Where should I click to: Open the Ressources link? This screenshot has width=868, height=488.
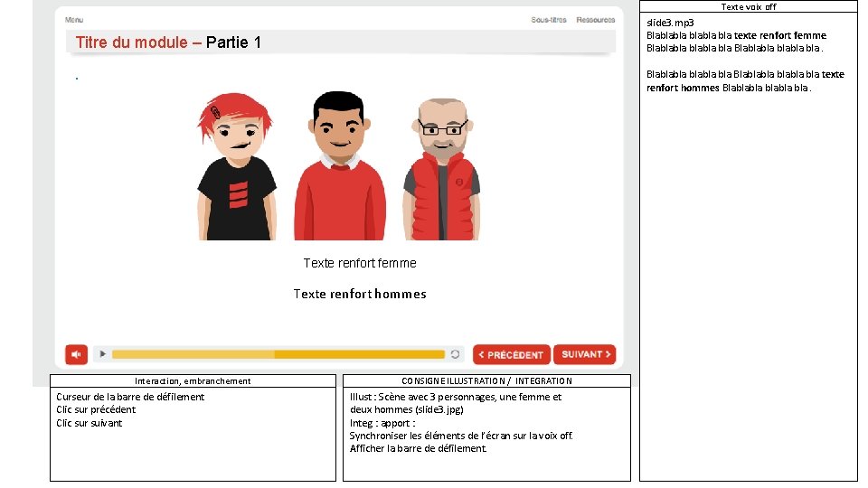click(x=596, y=20)
